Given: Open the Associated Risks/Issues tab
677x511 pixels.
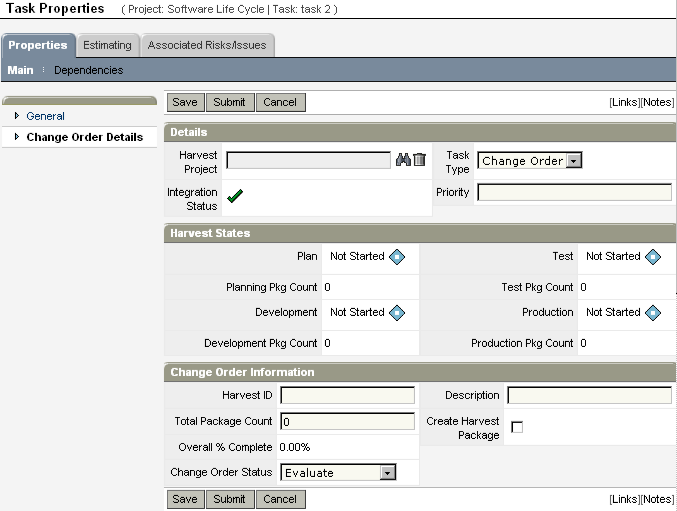Looking at the screenshot, I should tap(207, 45).
